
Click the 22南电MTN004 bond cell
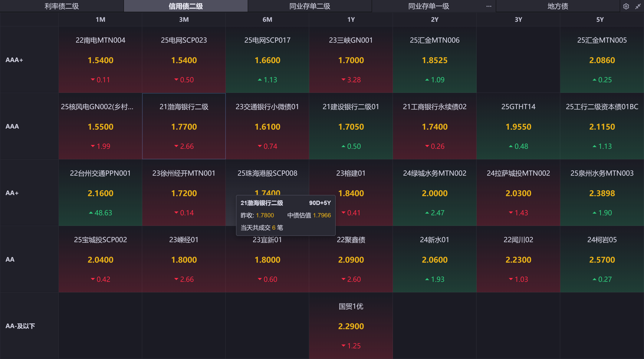pos(100,60)
